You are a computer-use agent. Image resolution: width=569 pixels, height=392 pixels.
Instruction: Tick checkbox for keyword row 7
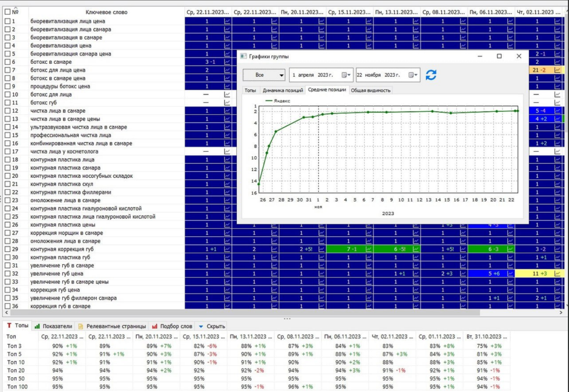coord(7,70)
